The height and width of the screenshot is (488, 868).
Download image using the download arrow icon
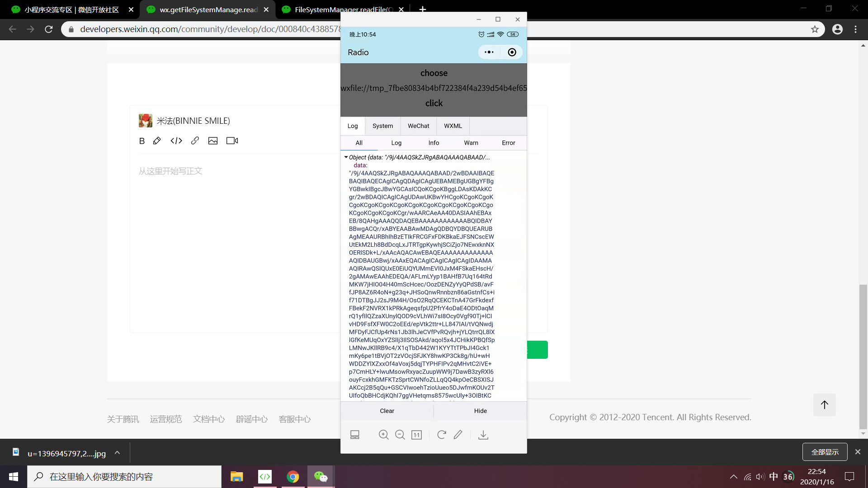pyautogui.click(x=483, y=435)
